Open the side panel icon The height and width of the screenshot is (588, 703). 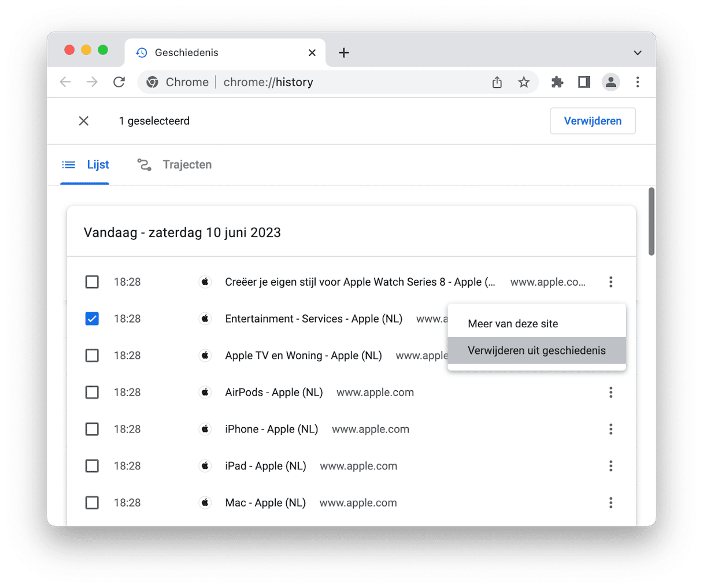(x=584, y=82)
